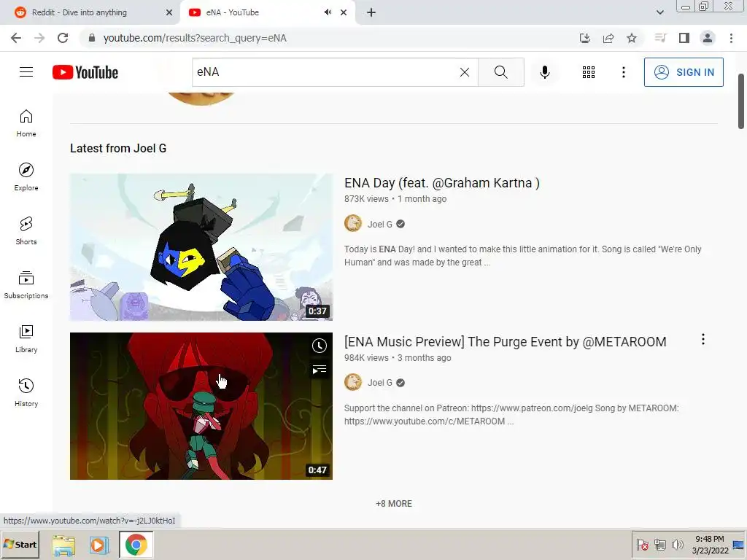The height and width of the screenshot is (560, 747).
Task: Open Joel G channel under ENA Day
Action: pos(379,224)
